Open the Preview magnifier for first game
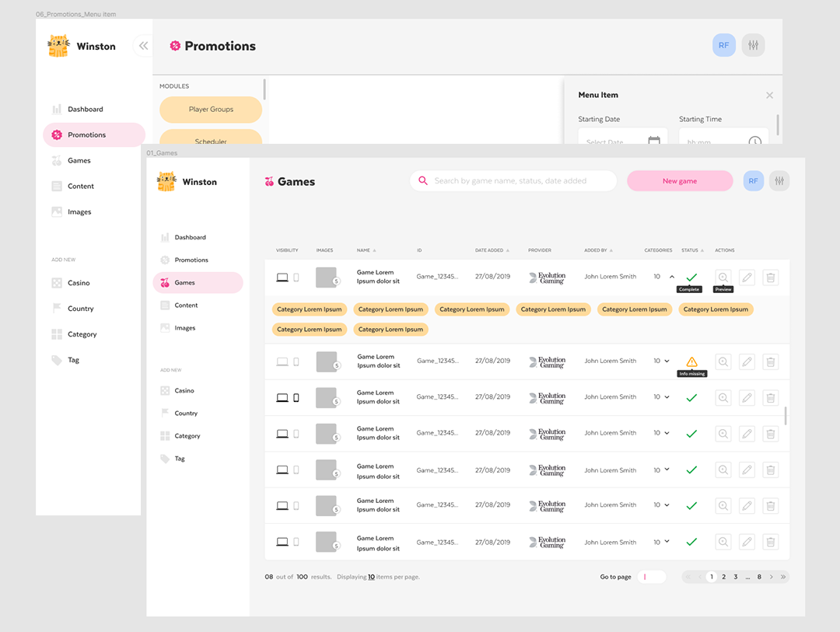Image resolution: width=840 pixels, height=632 pixels. tap(723, 278)
